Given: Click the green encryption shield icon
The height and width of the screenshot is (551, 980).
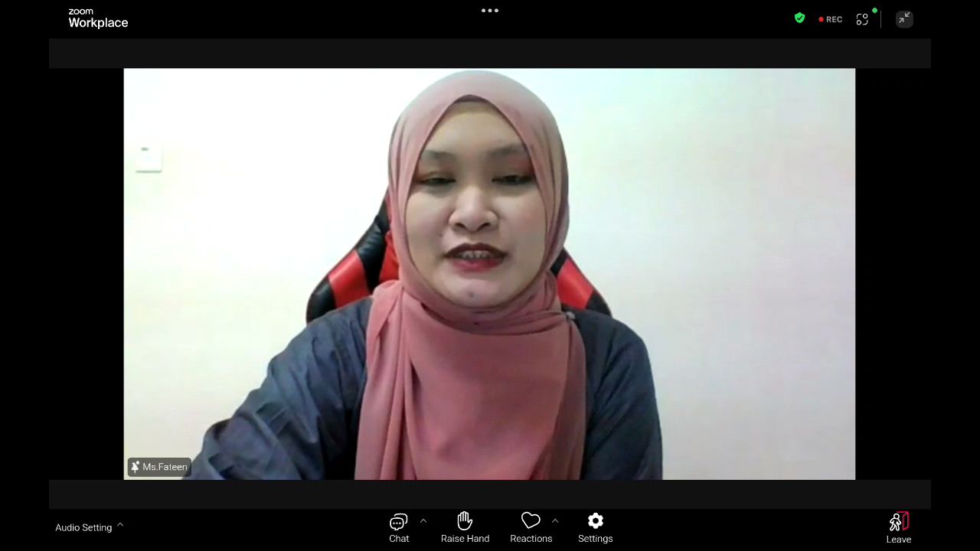Looking at the screenshot, I should pos(799,18).
